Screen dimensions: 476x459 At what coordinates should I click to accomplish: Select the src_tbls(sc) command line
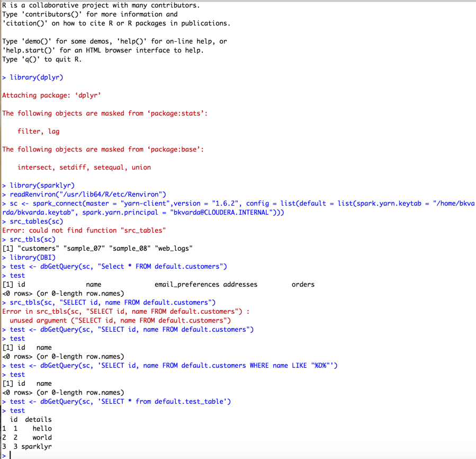[x=29, y=239]
